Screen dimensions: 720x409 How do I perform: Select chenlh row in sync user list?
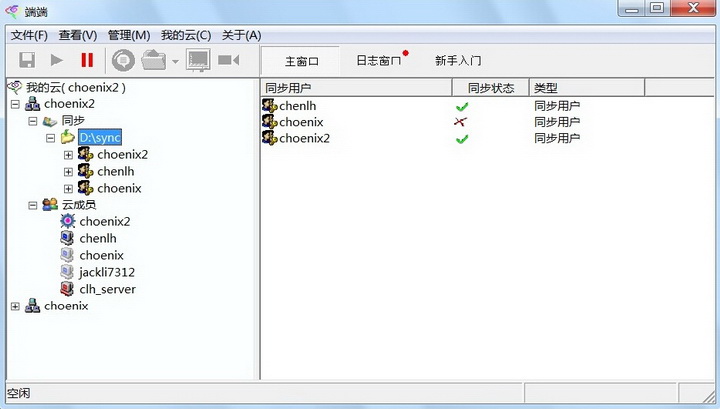(x=298, y=106)
